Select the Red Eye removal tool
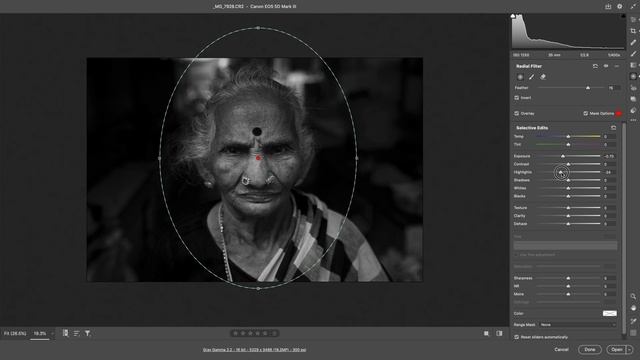The width and height of the screenshot is (640, 360). (633, 88)
